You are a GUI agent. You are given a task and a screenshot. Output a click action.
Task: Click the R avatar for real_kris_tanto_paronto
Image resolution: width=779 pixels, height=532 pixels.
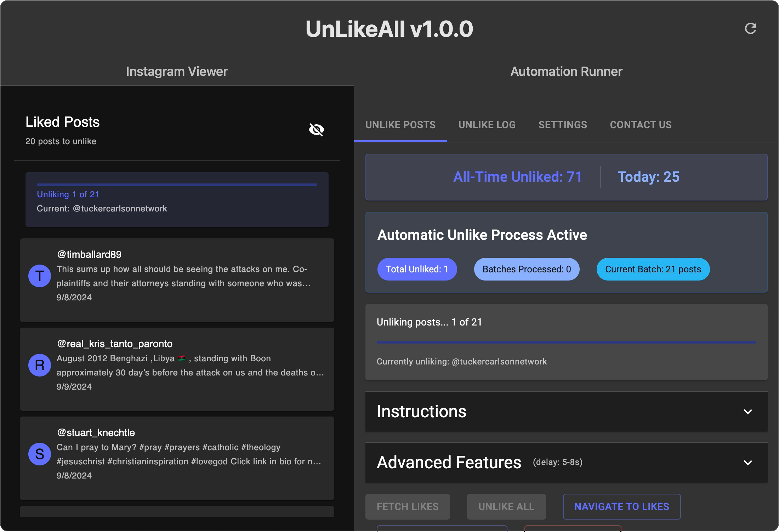click(x=40, y=365)
